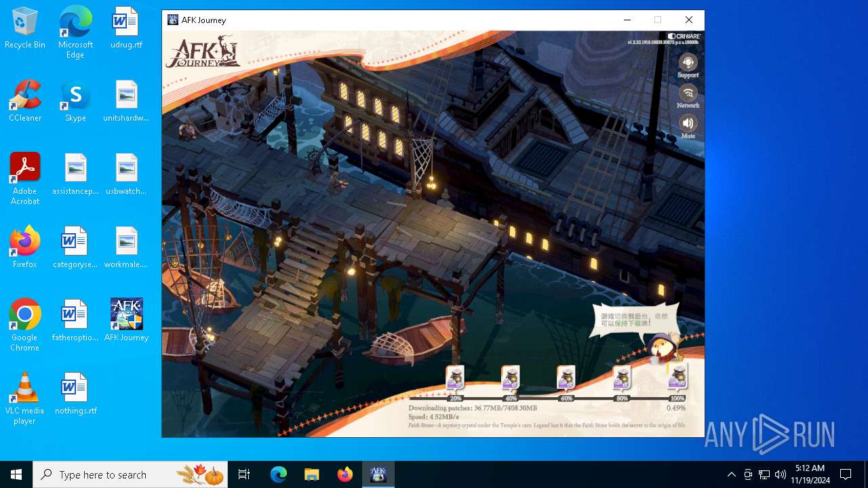Open Microsoft Edge from the taskbar
Screen dimensions: 868x488
(279, 474)
